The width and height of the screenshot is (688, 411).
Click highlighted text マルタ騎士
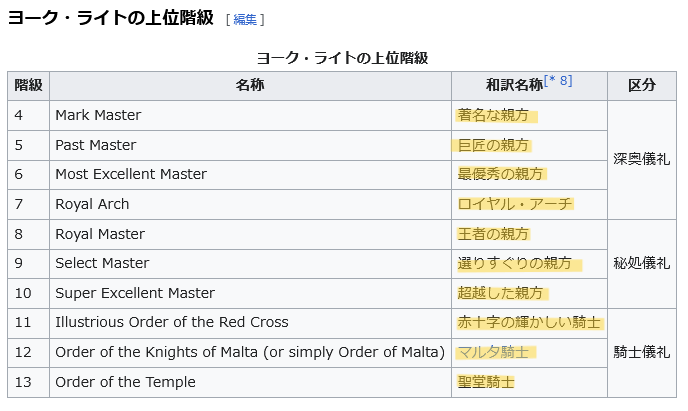[494, 352]
